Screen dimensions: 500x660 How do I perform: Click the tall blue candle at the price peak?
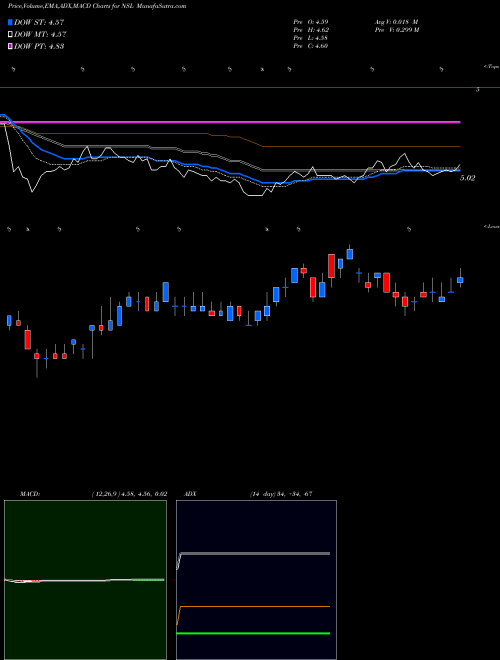point(350,254)
